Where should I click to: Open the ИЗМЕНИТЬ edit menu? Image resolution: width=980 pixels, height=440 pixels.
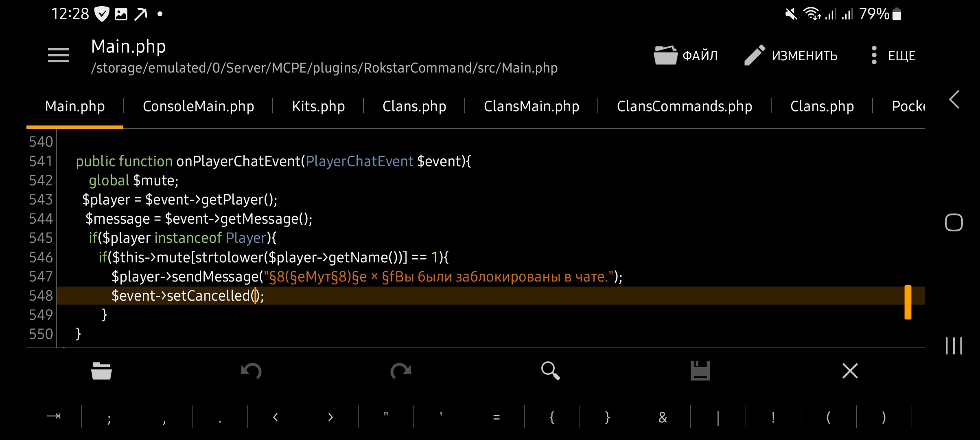tap(791, 55)
